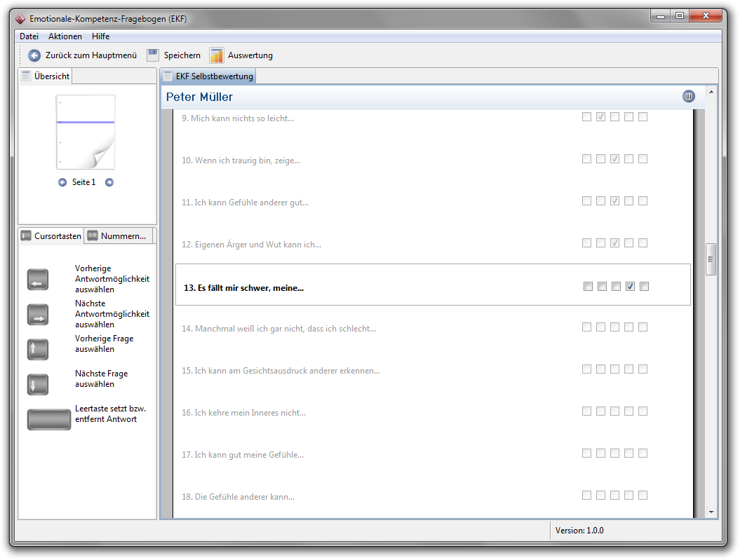Screen dimensions: 740x560
Task: Click the Nächste Frage auswählen label
Action: click(x=102, y=378)
